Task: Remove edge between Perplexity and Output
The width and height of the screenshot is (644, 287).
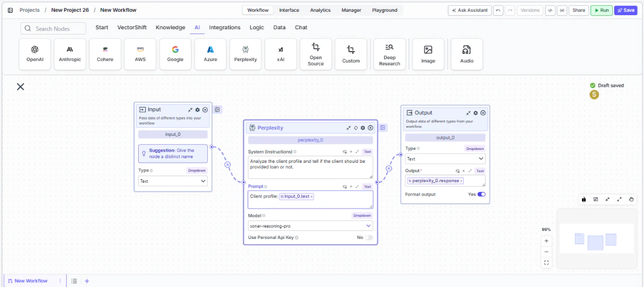Action: (x=388, y=169)
